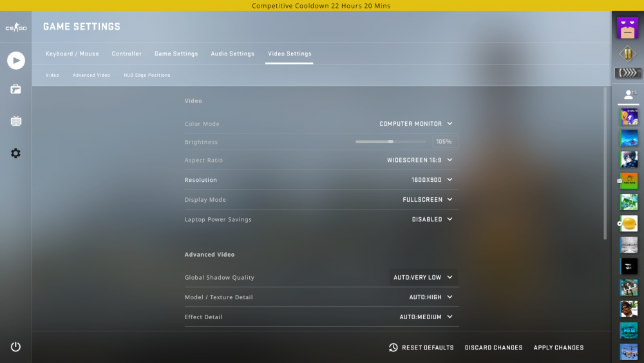Change the Laptop Power Savings setting
The image size is (644, 363).
point(432,219)
